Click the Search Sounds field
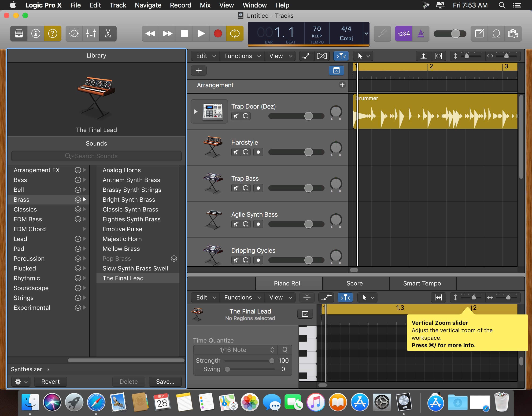 (x=96, y=156)
